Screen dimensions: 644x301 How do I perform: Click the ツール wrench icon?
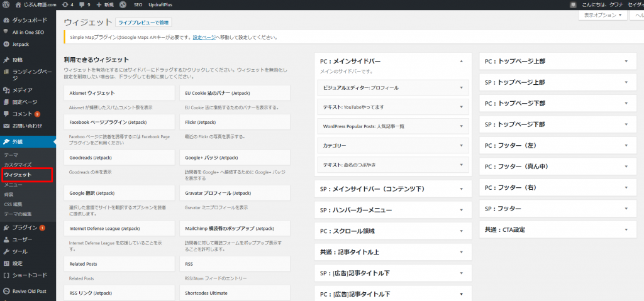tap(6, 251)
